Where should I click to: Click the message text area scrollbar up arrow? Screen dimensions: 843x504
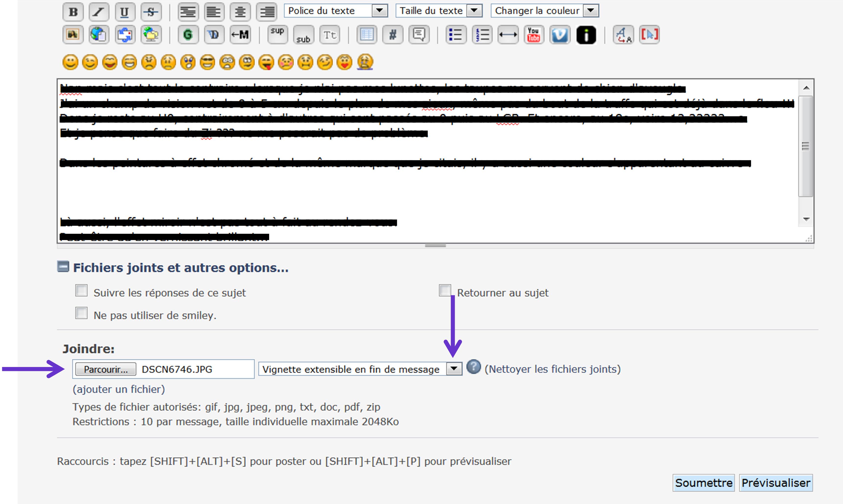(x=806, y=88)
